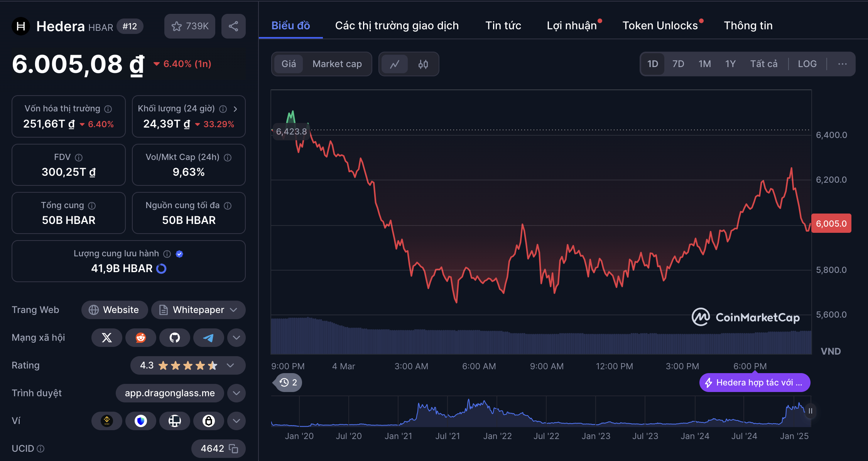
Task: Click the pause handle on timeline navigator
Action: click(811, 411)
